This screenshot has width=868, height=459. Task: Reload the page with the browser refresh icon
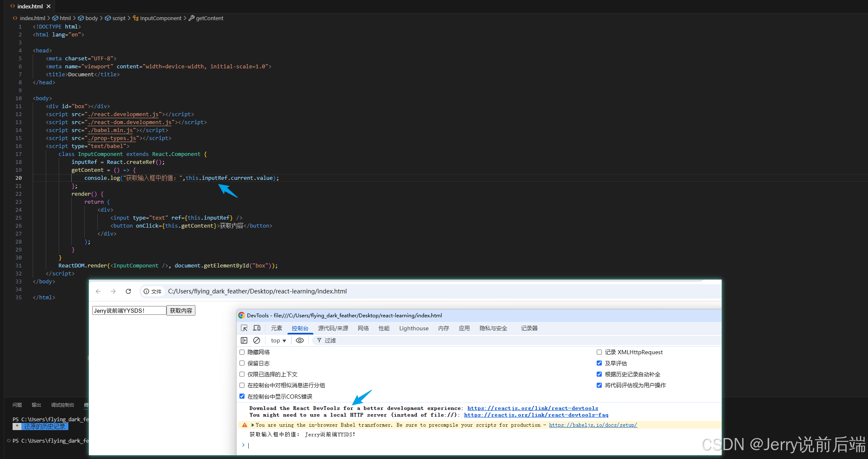(x=128, y=291)
